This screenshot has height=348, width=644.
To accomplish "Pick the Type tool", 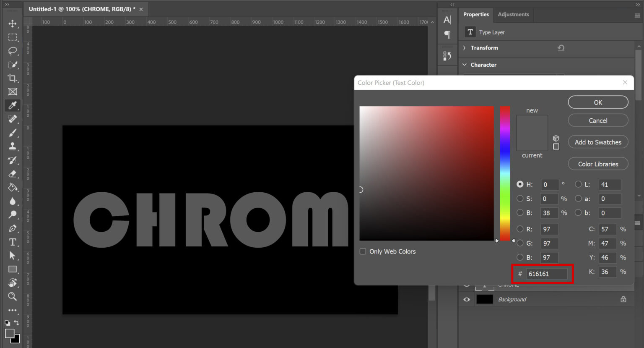I will 12,242.
